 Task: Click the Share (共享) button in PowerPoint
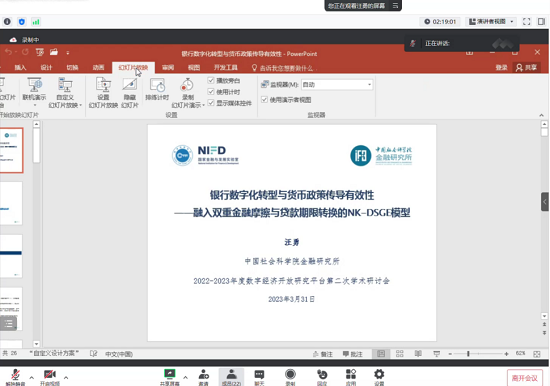(x=526, y=67)
